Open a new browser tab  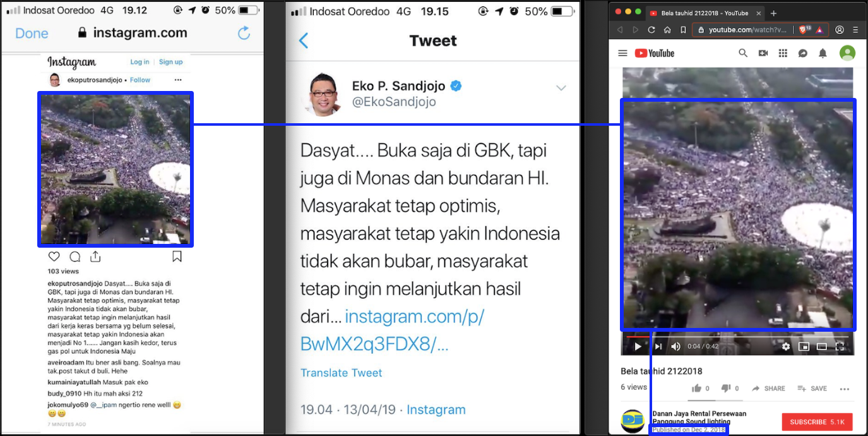(x=773, y=13)
